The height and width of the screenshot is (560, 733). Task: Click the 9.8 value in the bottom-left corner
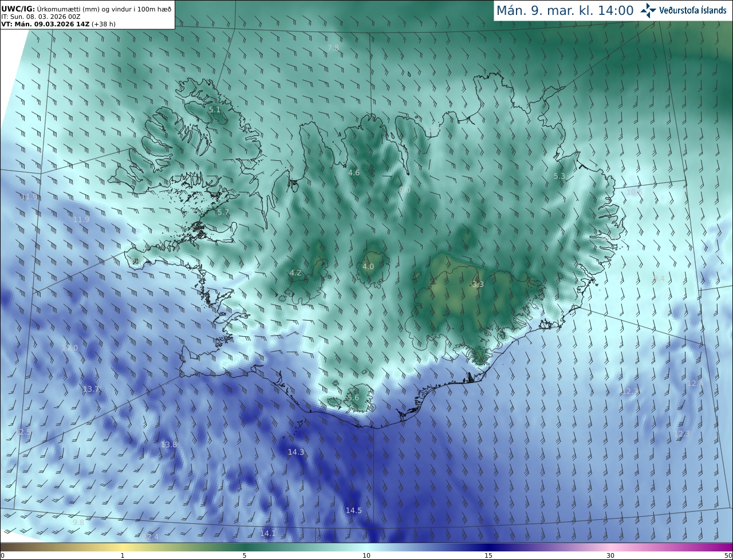pyautogui.click(x=78, y=522)
